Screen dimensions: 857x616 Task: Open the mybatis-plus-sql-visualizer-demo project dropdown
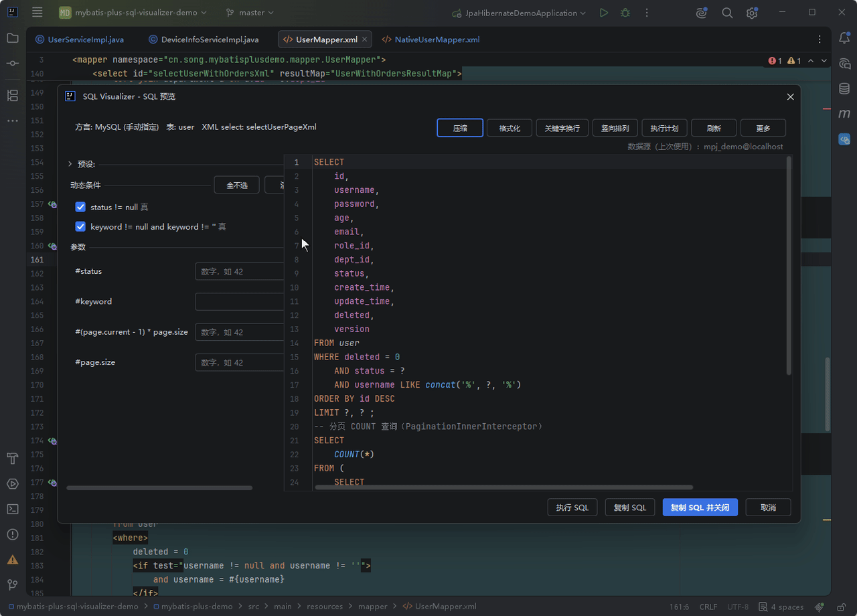[x=133, y=13]
